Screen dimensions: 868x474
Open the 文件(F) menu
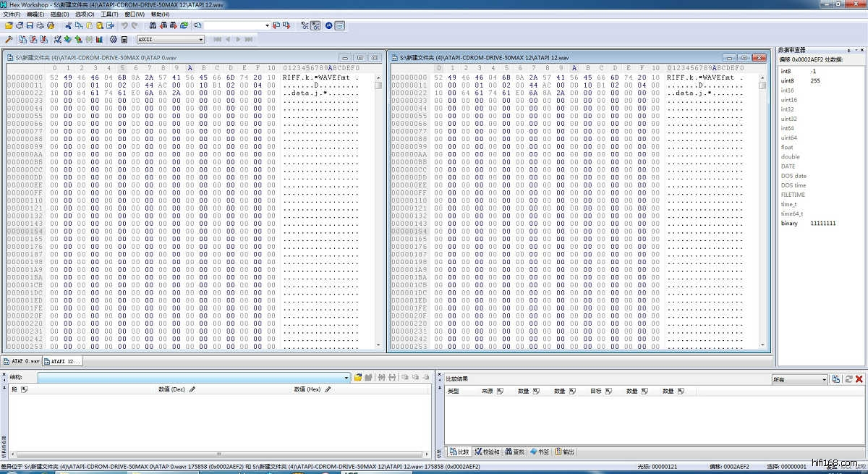tap(12, 14)
